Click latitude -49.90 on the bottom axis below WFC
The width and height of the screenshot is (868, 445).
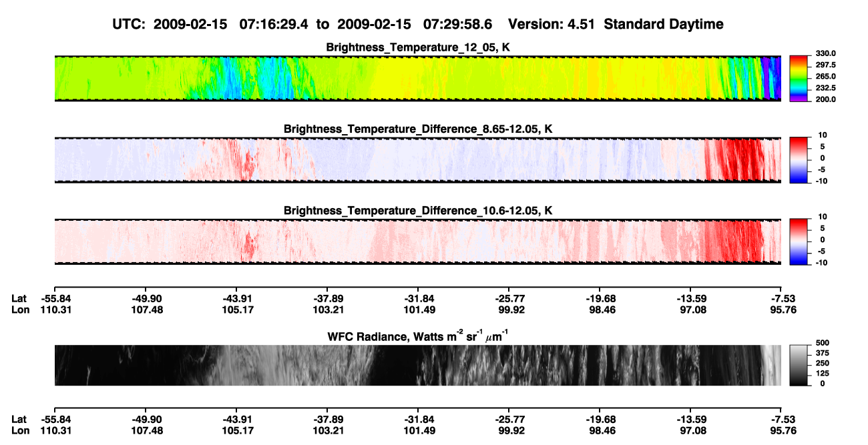[145, 419]
